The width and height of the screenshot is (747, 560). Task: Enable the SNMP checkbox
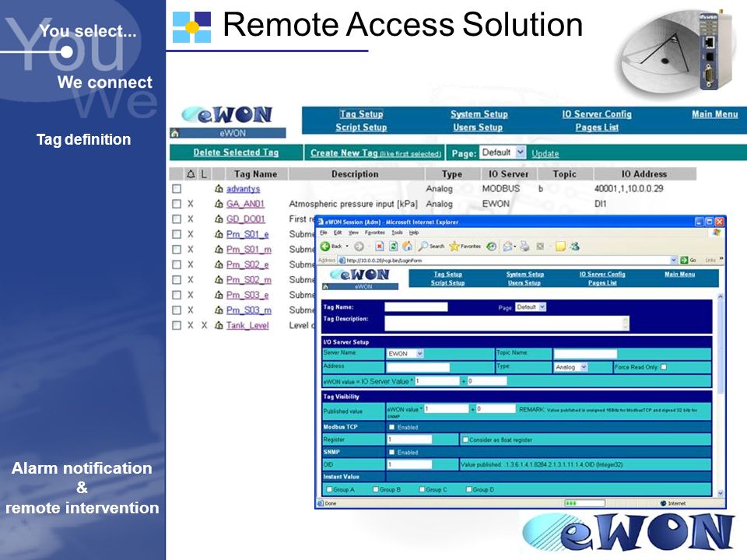391,452
